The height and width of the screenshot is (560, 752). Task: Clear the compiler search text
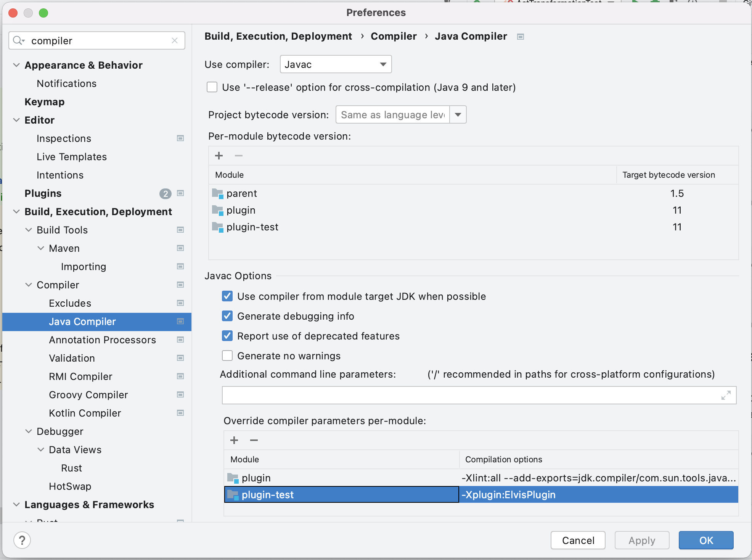pyautogui.click(x=175, y=40)
